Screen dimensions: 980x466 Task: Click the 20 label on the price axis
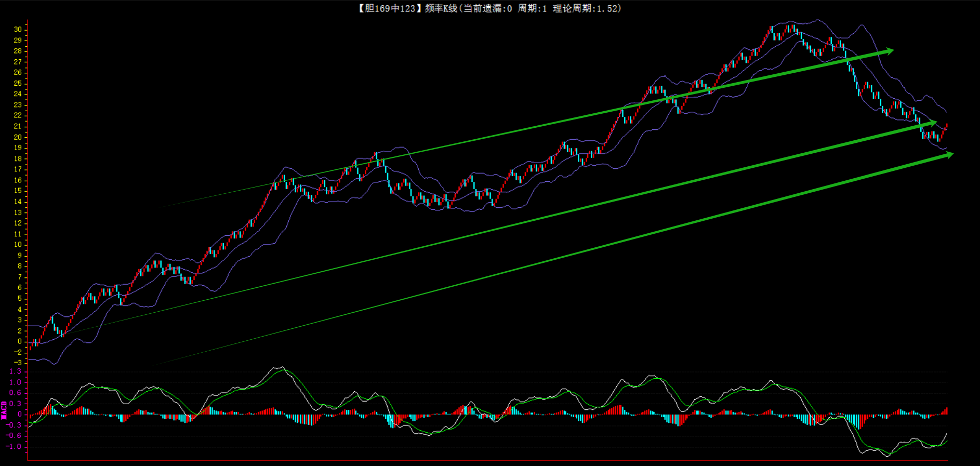[x=18, y=137]
